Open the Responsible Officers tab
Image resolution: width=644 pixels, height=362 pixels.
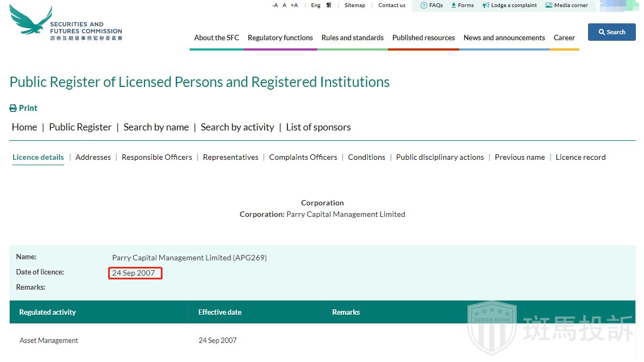tap(157, 157)
